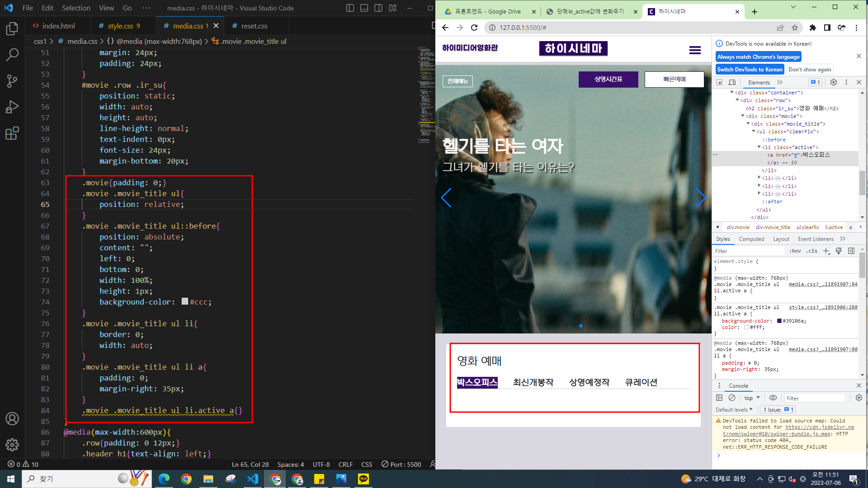
Task: Toggle the :hov element state panel
Action: pos(795,251)
